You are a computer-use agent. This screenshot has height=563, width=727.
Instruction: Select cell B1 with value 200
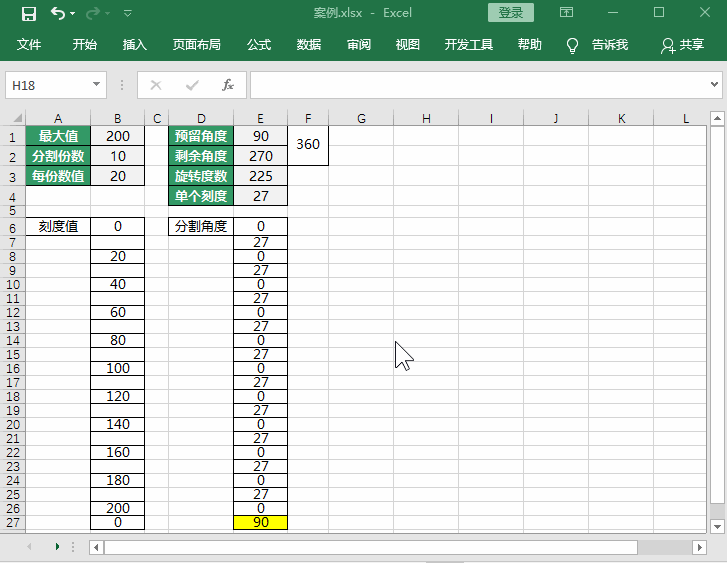(x=118, y=136)
